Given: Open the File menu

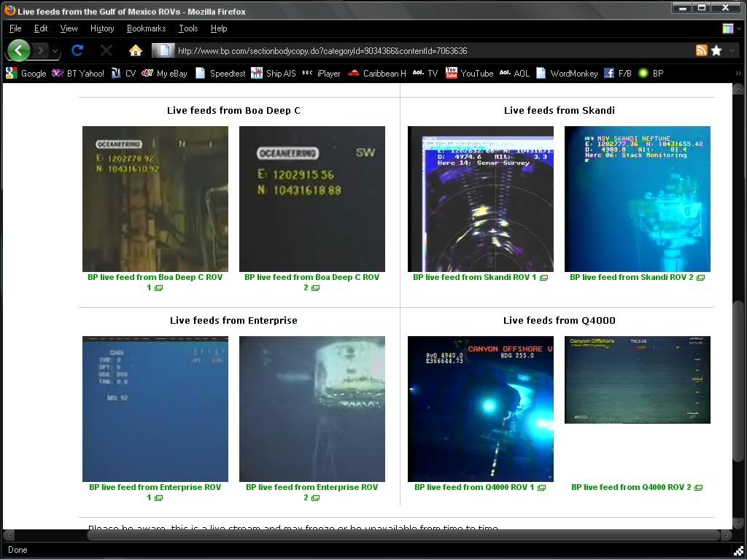Looking at the screenshot, I should [x=15, y=28].
